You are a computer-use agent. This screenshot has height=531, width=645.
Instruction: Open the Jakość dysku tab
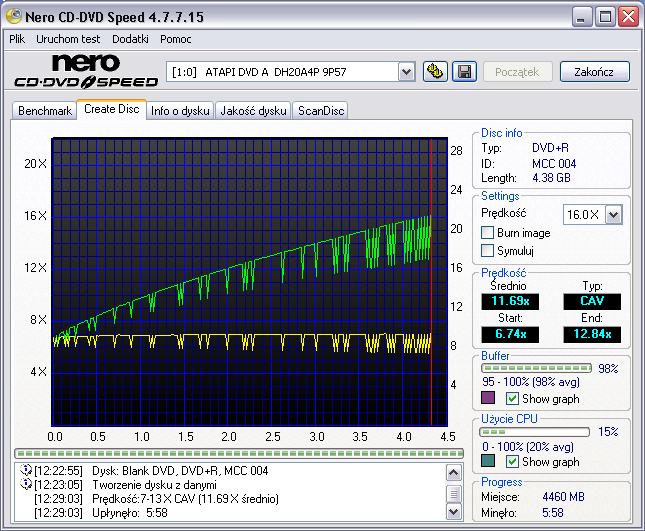tap(253, 111)
